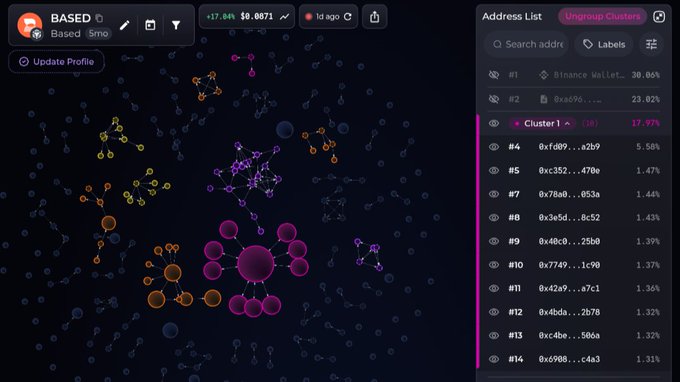The image size is (680, 382).
Task: Open address list settings sliders icon
Action: click(651, 44)
